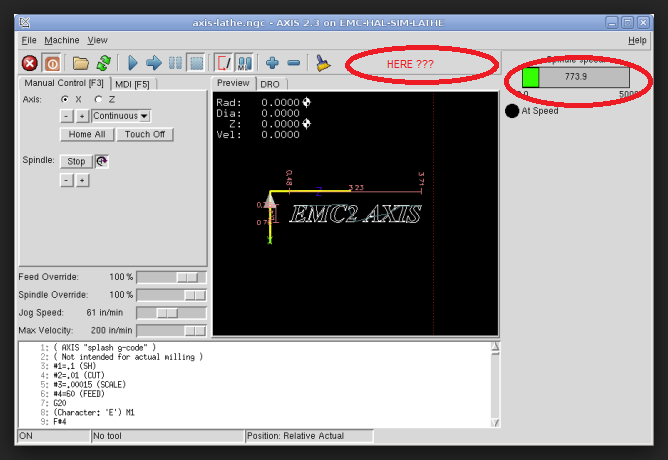Screen dimensions: 668x460
Task: Switch to the Manual Control tab
Action: (64, 83)
